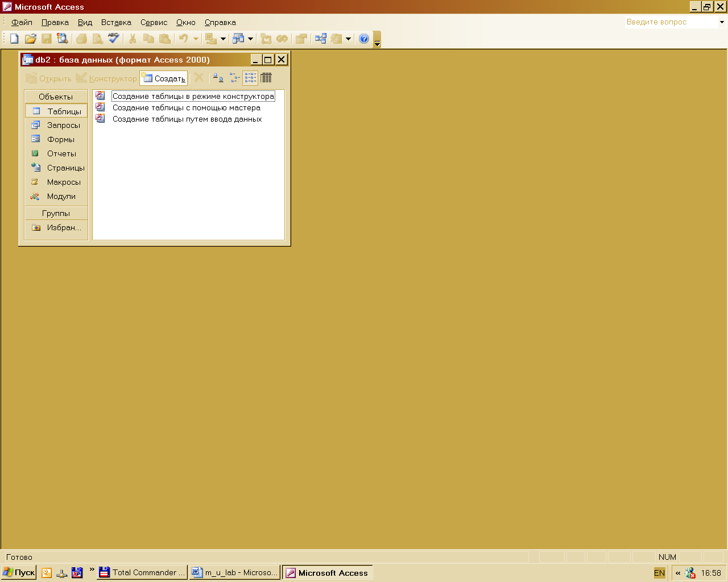
Task: Click the file search icon in toolbar
Action: pos(63,39)
